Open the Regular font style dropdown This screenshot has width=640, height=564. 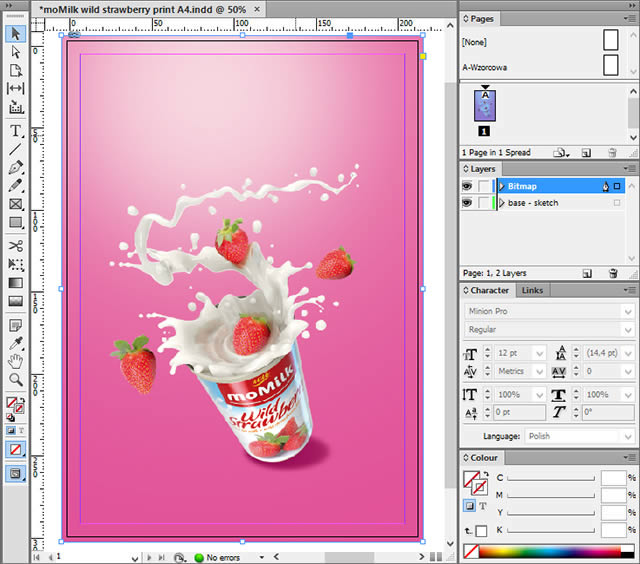click(x=628, y=329)
